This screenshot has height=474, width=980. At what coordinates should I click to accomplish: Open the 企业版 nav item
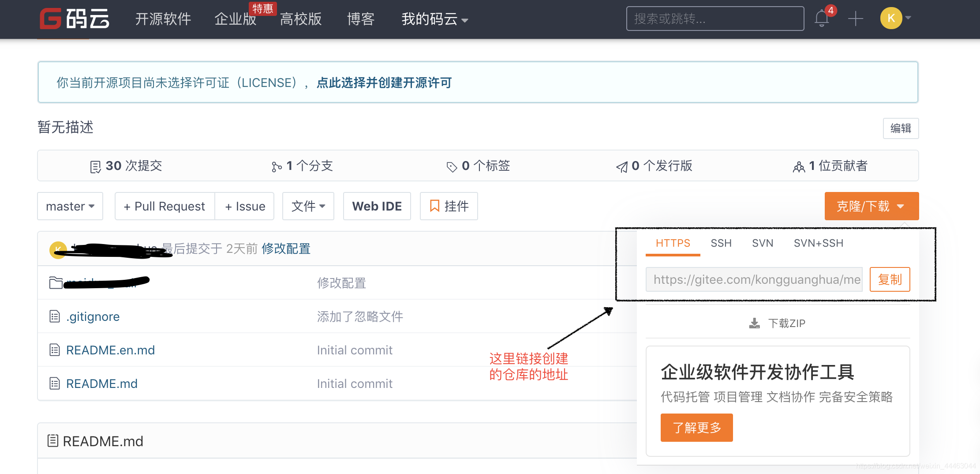[235, 19]
